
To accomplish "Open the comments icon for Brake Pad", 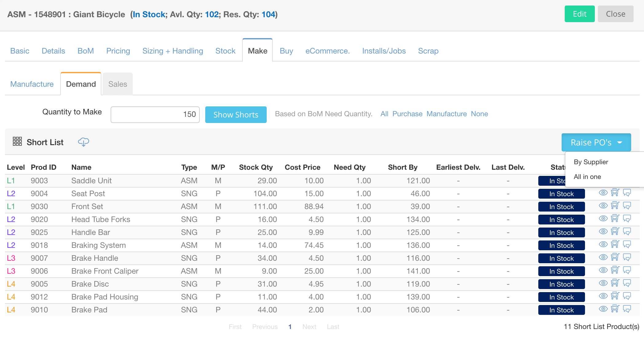I will pos(627,309).
